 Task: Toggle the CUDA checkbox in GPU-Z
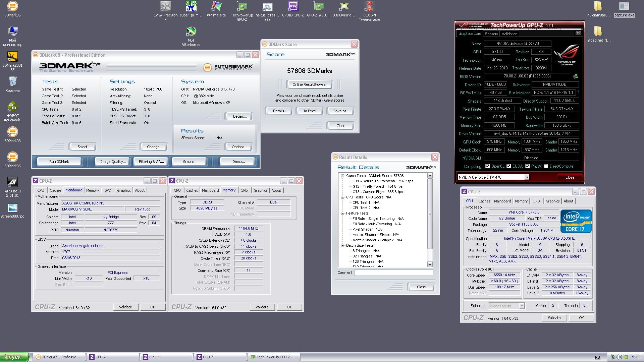[x=509, y=166]
